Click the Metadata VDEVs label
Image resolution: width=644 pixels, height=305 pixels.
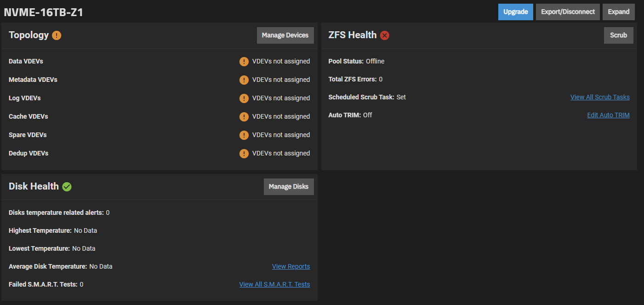(33, 80)
